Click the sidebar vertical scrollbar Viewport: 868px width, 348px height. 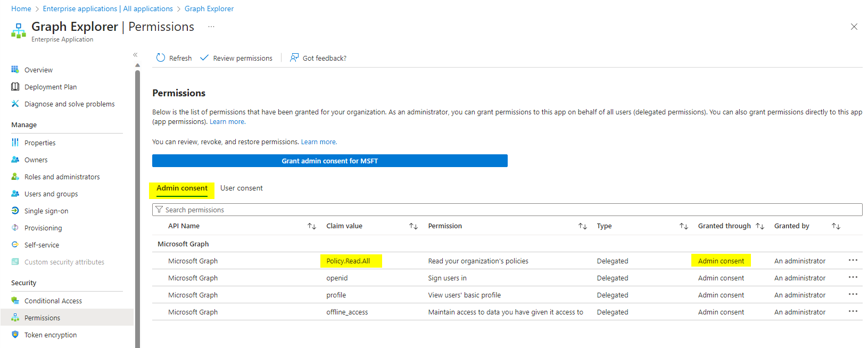coord(137,209)
